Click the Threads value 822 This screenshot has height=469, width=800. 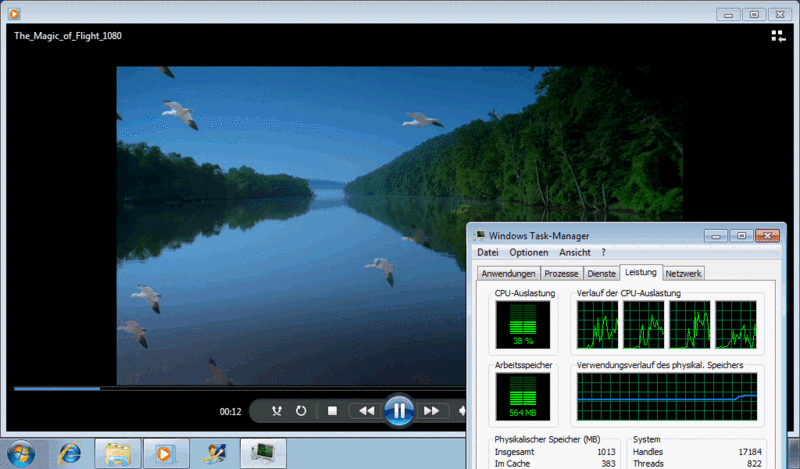tap(754, 463)
